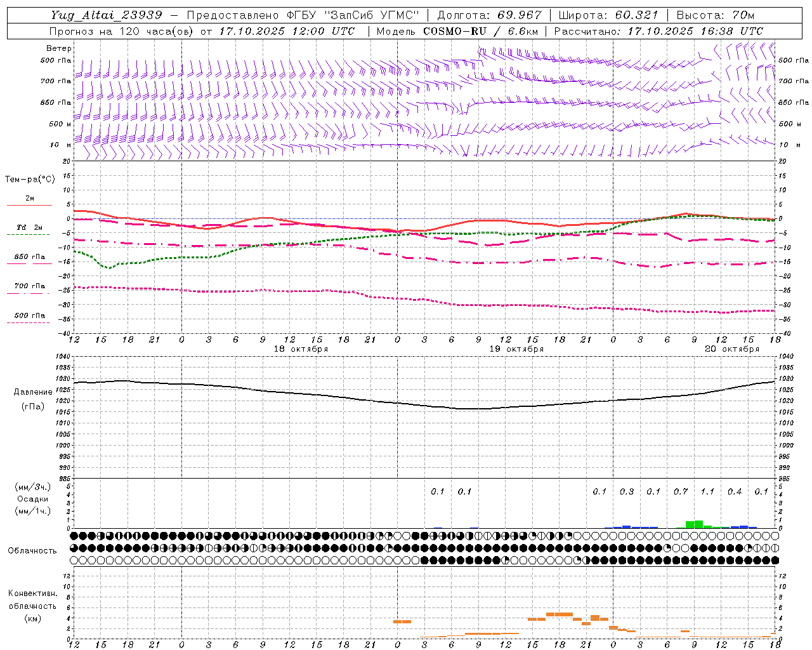Select the 0.3 precipitation amount value
The image size is (812, 650).
tap(627, 492)
